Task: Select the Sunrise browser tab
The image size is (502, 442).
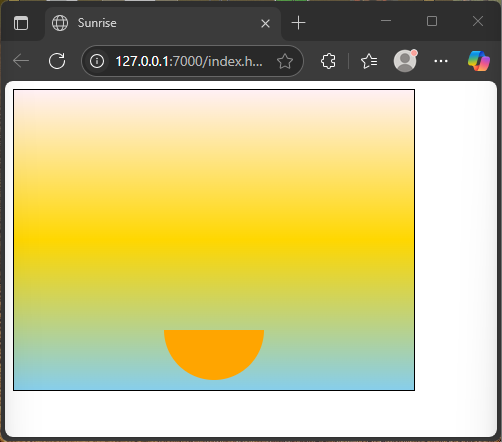Action: [x=163, y=23]
